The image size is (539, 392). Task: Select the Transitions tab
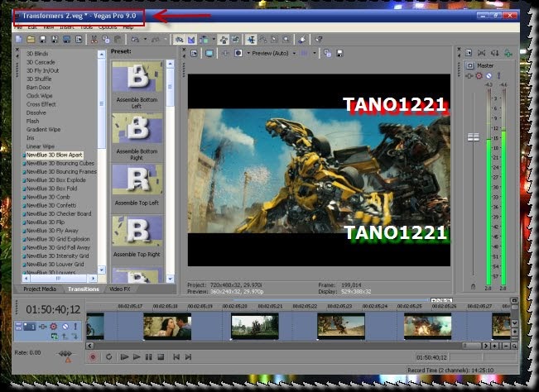click(x=83, y=289)
